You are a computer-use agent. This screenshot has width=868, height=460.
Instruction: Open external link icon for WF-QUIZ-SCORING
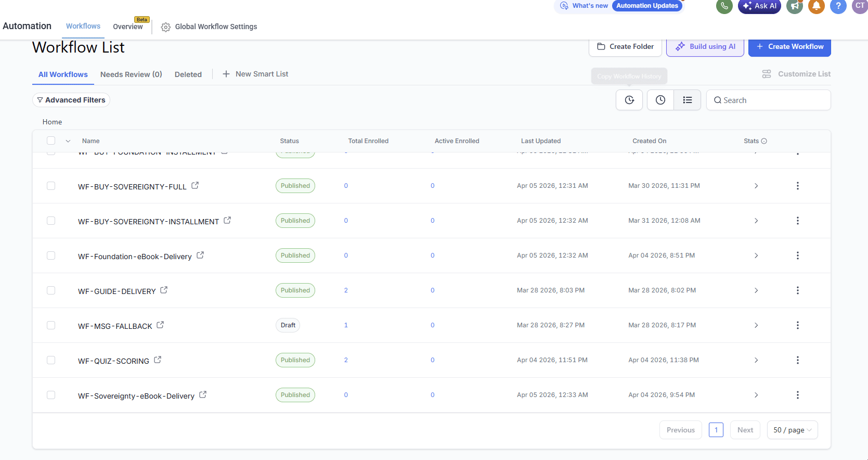[x=158, y=360]
